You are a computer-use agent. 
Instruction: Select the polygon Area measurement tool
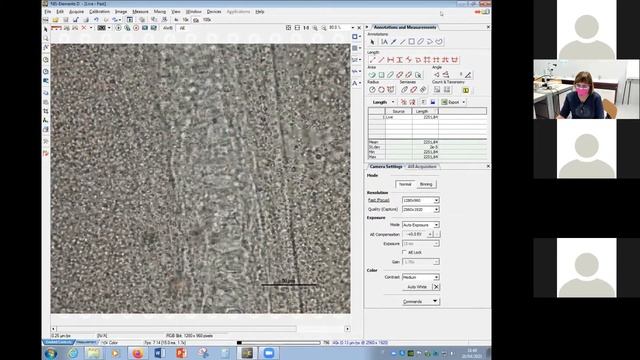coord(372,75)
